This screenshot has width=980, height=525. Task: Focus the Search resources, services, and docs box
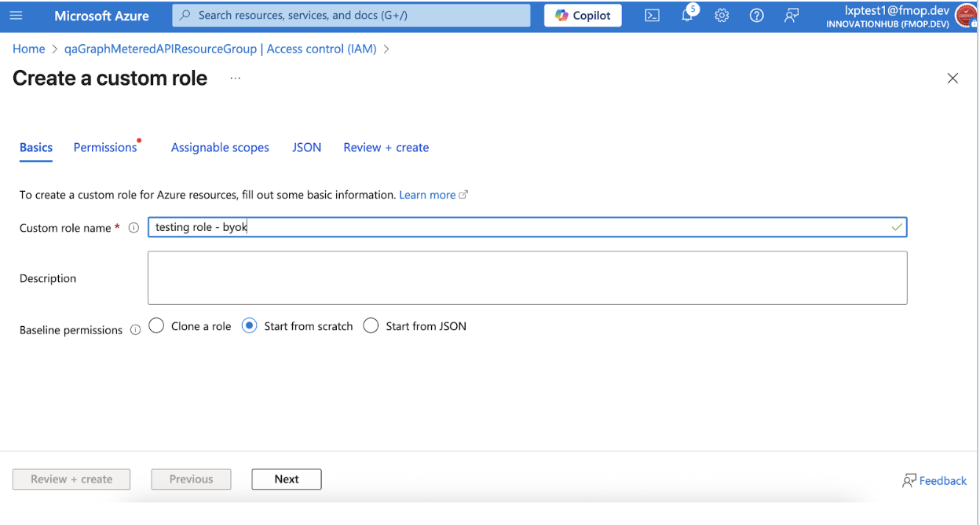click(x=351, y=16)
